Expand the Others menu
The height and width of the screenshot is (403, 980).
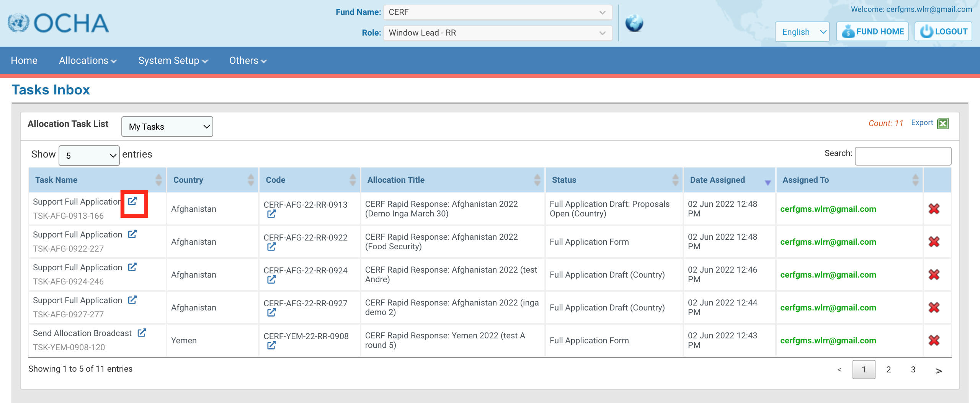(x=248, y=61)
